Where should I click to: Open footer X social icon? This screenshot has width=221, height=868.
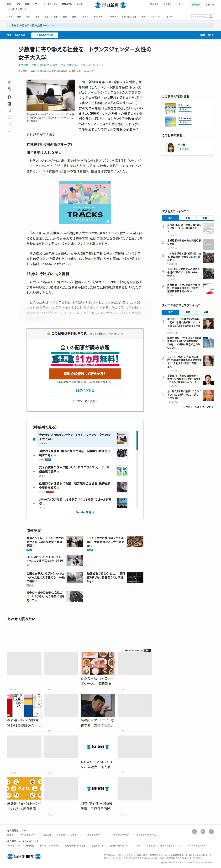[194, 832]
